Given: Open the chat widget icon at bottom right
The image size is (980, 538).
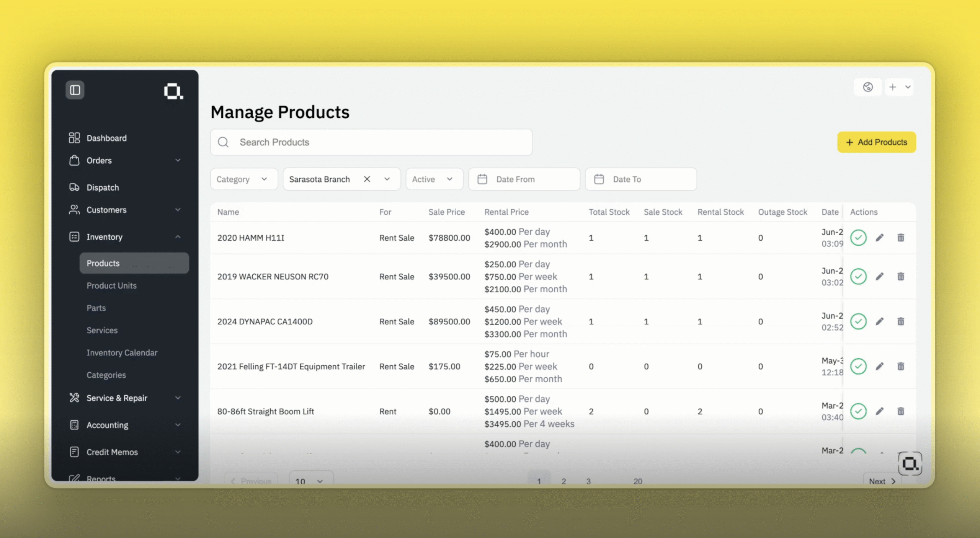Looking at the screenshot, I should pos(910,464).
